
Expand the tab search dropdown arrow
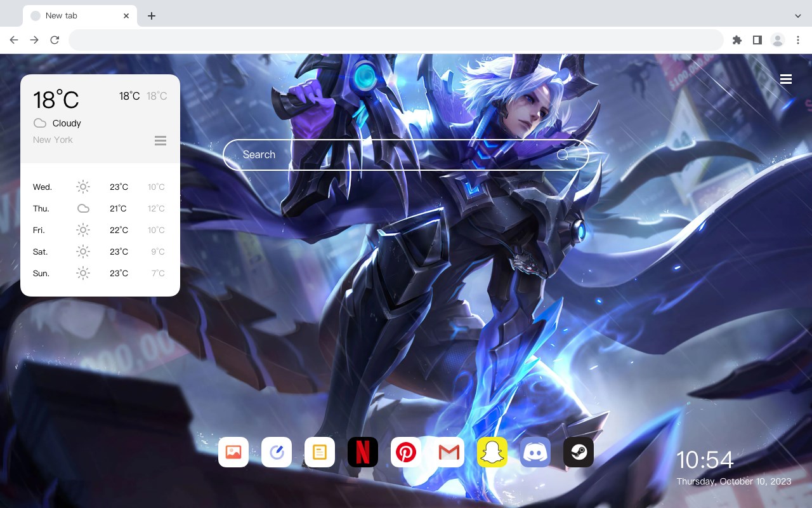(x=798, y=15)
